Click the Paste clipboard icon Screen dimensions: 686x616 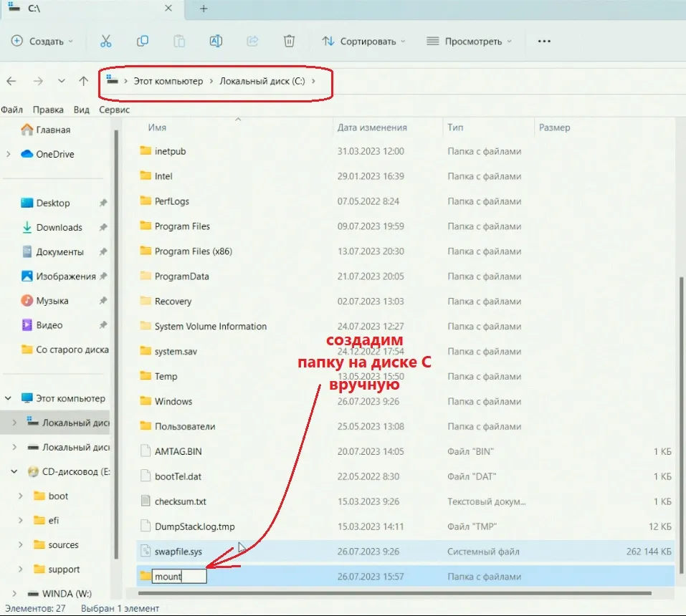click(179, 41)
